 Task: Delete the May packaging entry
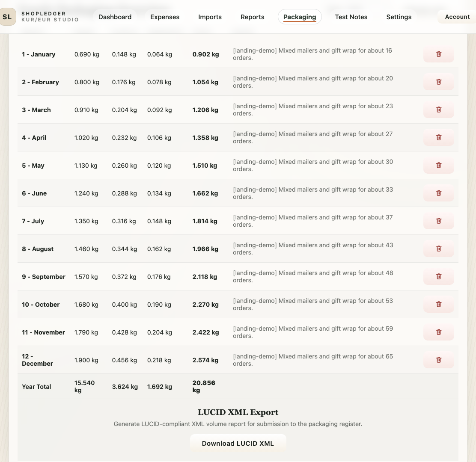point(438,165)
